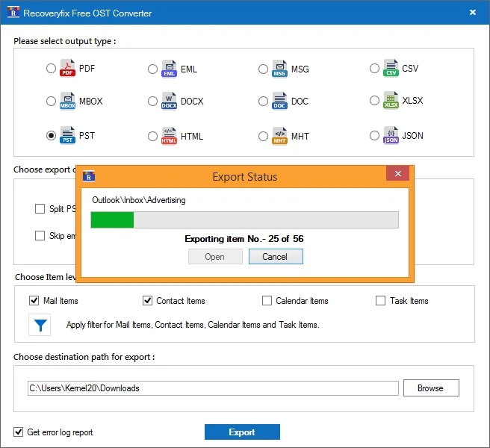
Task: Click the Open button in Export Status
Action: click(x=215, y=257)
